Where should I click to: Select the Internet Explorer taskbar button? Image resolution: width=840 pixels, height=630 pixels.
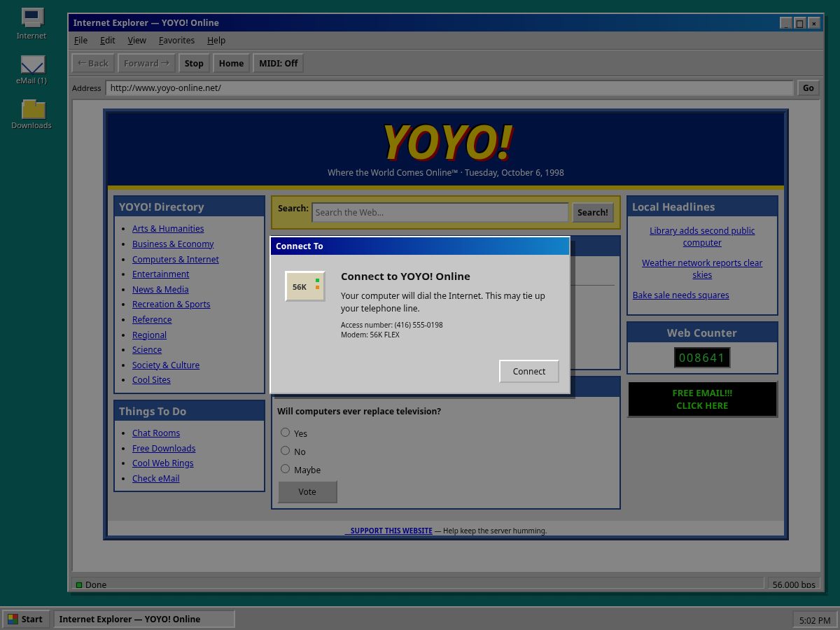(x=144, y=619)
